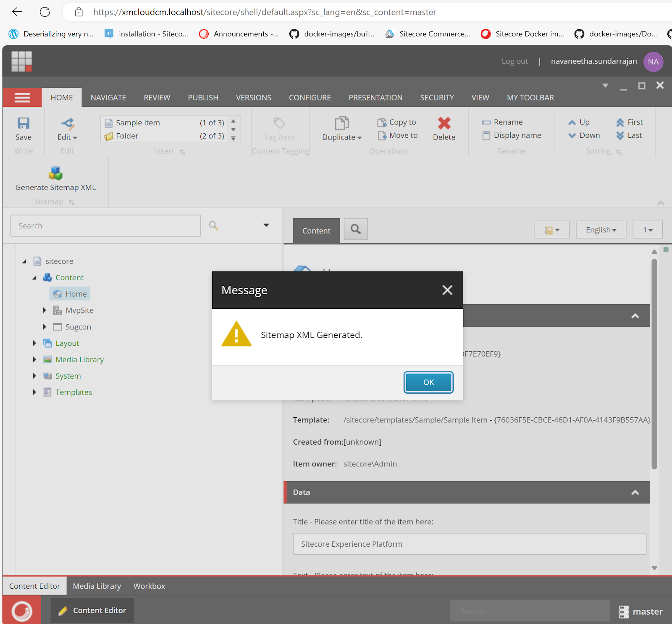The height and width of the screenshot is (624, 672).
Task: Click the tree search magnifier icon
Action: tap(213, 226)
